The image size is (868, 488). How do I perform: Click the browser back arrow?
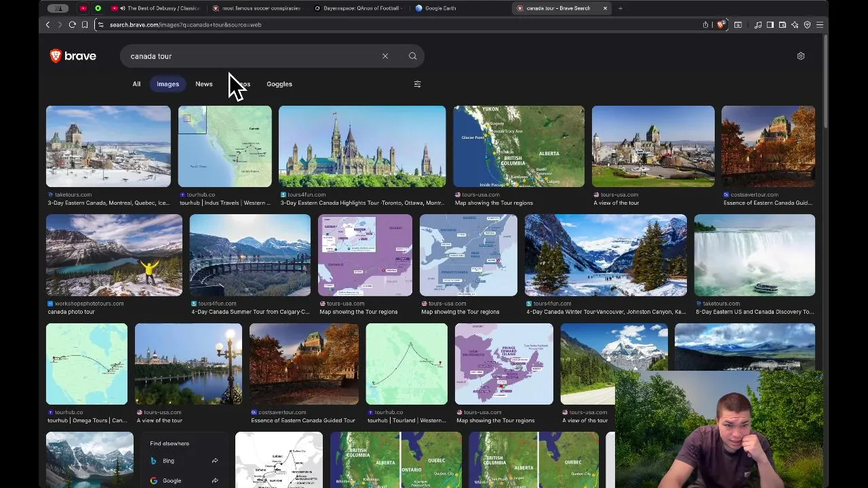pos(47,24)
